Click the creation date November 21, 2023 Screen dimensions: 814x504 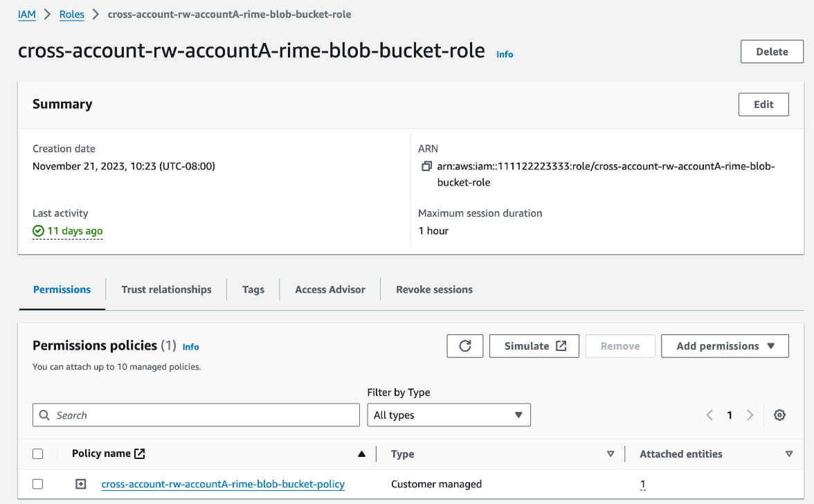(123, 166)
